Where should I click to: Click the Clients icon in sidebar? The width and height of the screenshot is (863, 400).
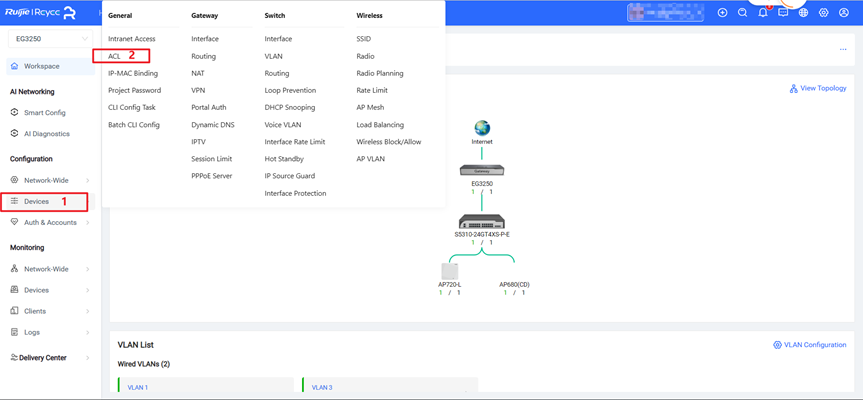pos(15,311)
